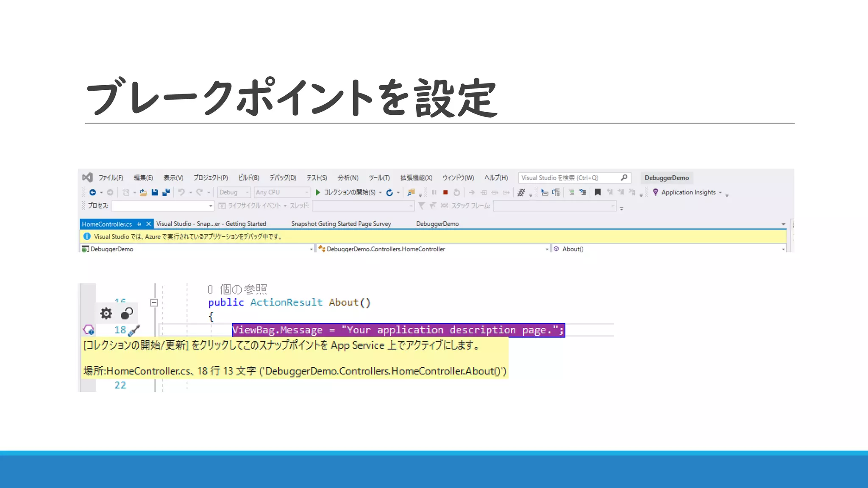Click the Redo arrow icon
This screenshot has height=488, width=868.
[199, 192]
